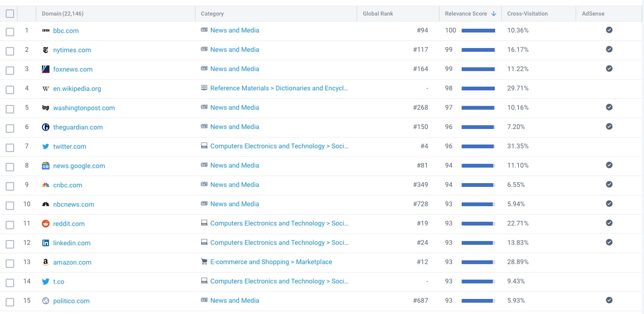Toggle the select-all checkbox in header

coord(10,14)
